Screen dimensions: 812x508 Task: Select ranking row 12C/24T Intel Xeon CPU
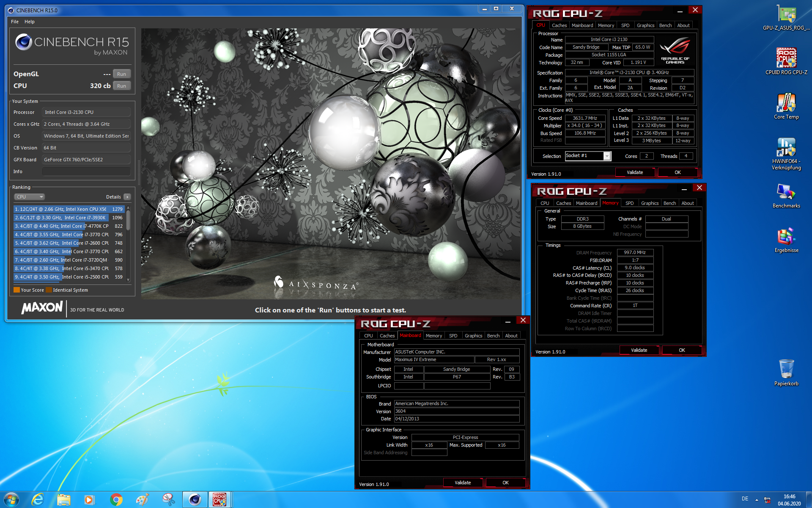(x=69, y=209)
